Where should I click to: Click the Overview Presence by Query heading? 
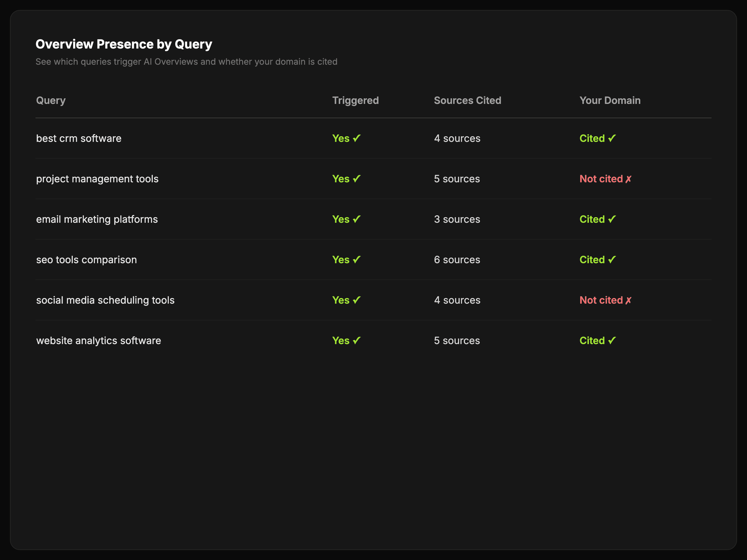tap(124, 44)
